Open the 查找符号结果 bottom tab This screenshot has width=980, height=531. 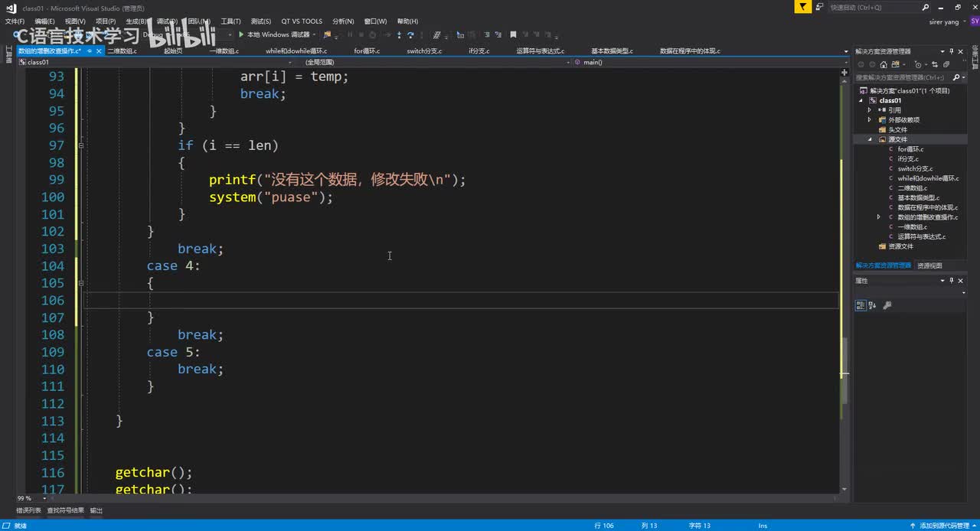tap(66, 510)
